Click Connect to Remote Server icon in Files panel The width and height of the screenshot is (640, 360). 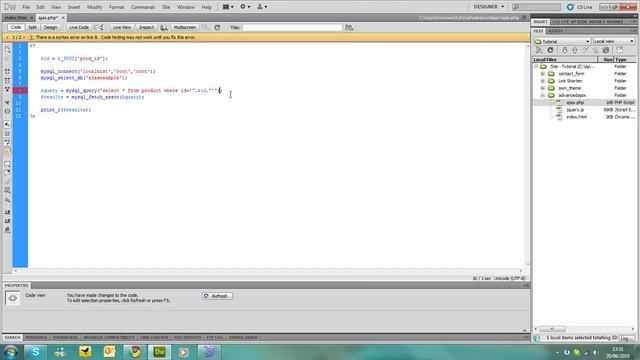[539, 50]
